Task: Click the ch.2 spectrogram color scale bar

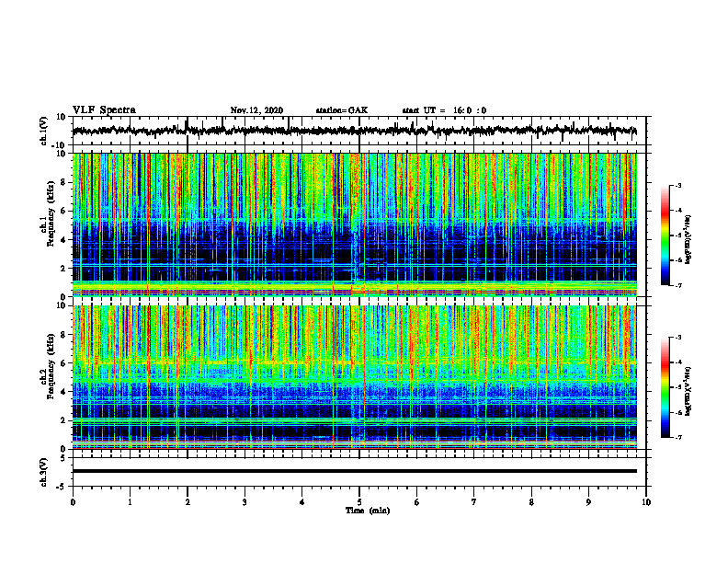Action: [665, 387]
